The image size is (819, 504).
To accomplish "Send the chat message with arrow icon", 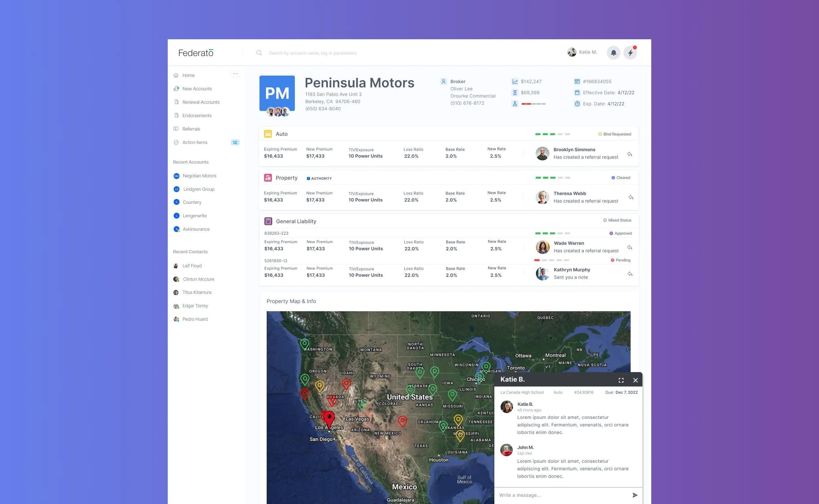I will pos(635,495).
